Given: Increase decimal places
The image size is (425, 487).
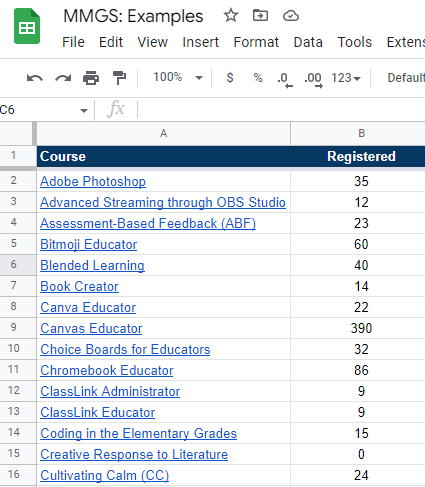Looking at the screenshot, I should (x=313, y=79).
